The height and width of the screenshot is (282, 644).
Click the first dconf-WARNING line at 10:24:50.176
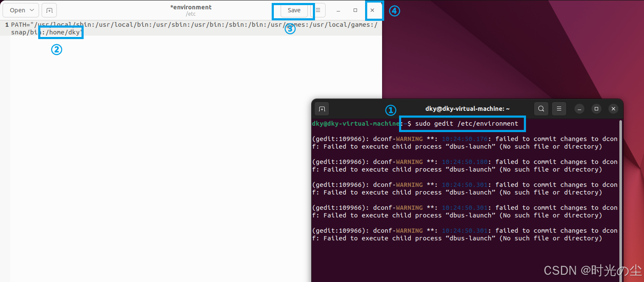(x=465, y=143)
